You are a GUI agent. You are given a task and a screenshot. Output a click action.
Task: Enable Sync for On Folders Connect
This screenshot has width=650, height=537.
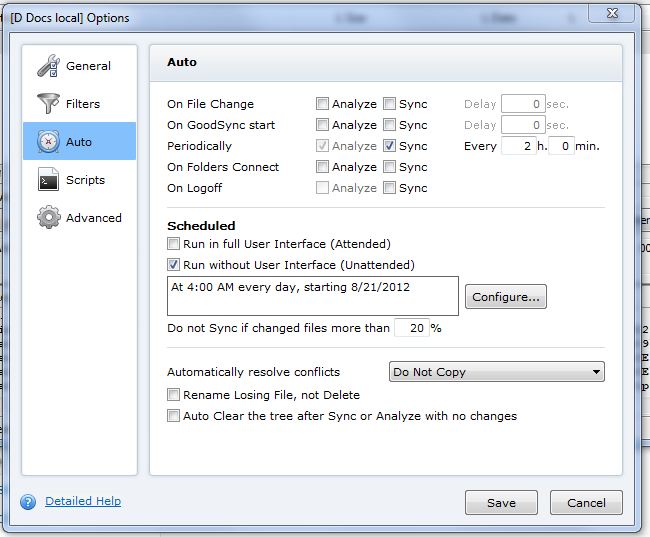(389, 167)
